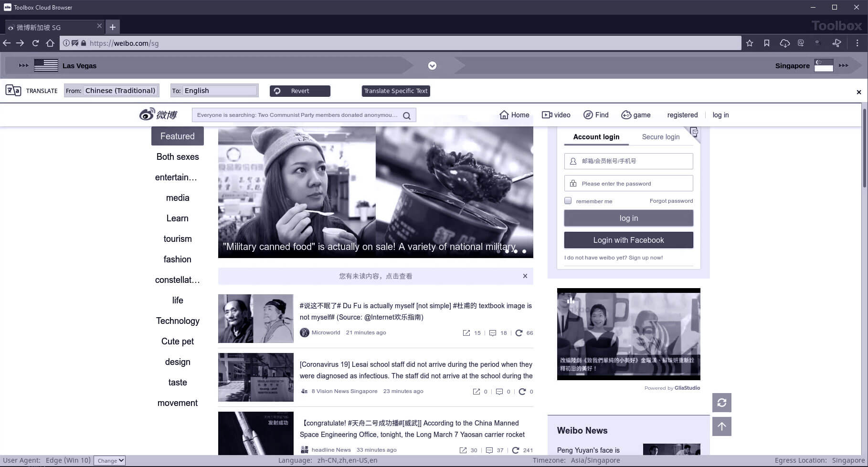868x467 pixels.
Task: Open the translate From language dropdown
Action: [x=120, y=91]
